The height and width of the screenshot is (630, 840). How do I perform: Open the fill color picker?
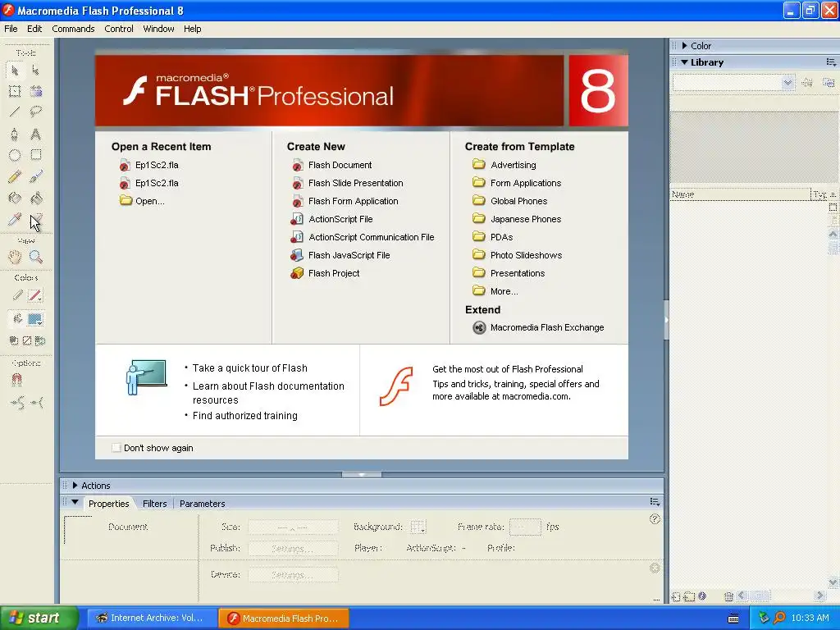[x=34, y=319]
